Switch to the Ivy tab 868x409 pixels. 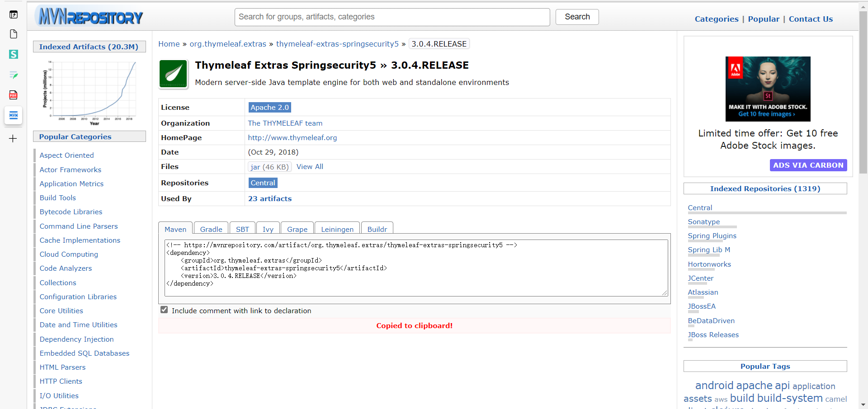click(x=268, y=229)
